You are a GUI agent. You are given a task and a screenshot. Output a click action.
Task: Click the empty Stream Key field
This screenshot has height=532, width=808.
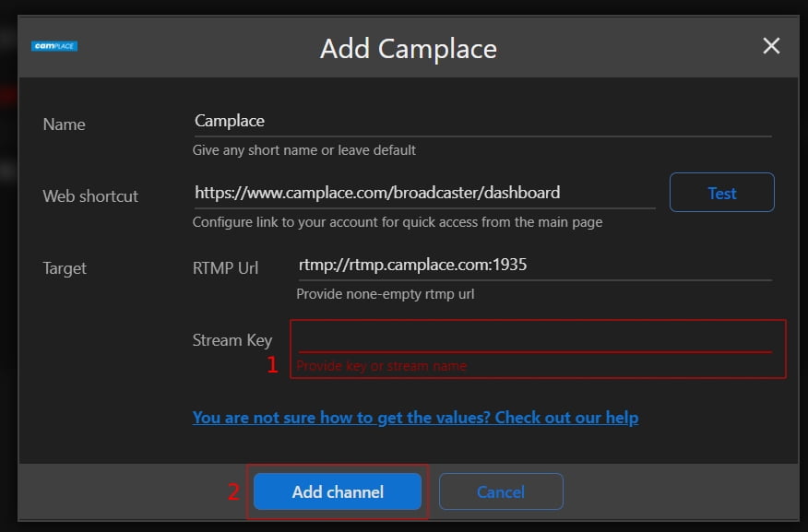[535, 338]
